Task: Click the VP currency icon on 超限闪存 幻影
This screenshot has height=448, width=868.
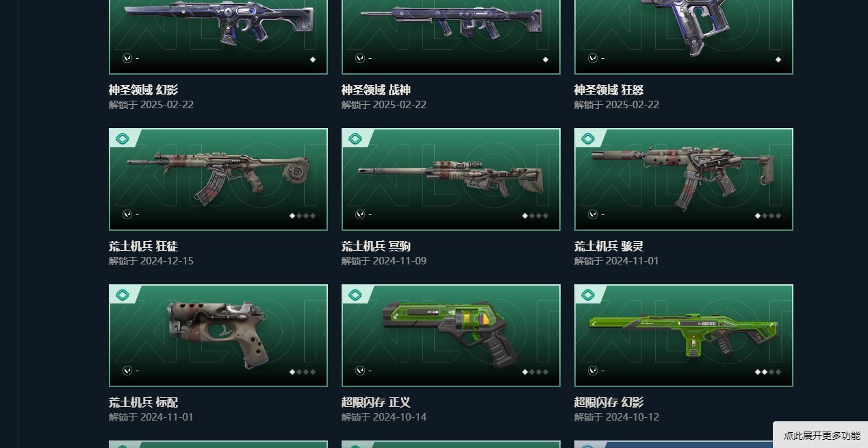Action: 592,371
